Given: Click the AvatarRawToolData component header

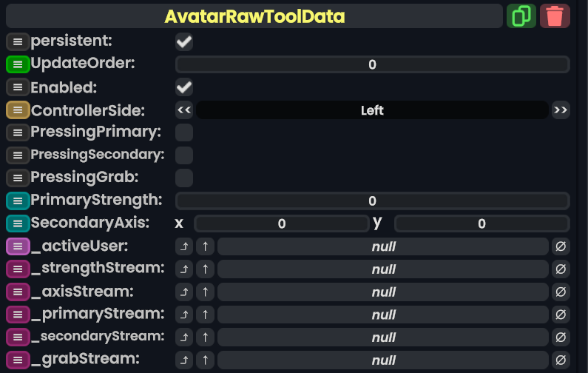Looking at the screenshot, I should [x=254, y=16].
